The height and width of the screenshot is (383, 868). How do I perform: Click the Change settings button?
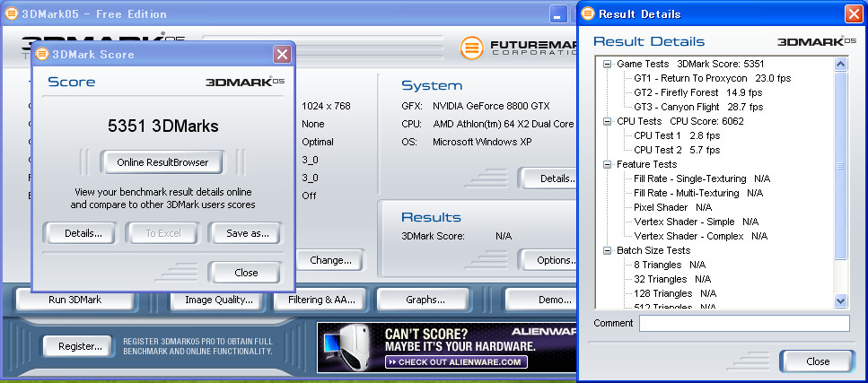coord(330,259)
